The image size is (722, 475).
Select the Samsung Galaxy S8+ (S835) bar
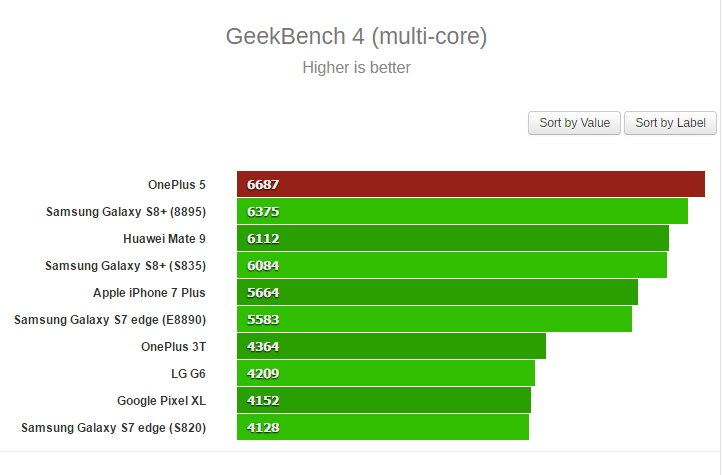452,265
